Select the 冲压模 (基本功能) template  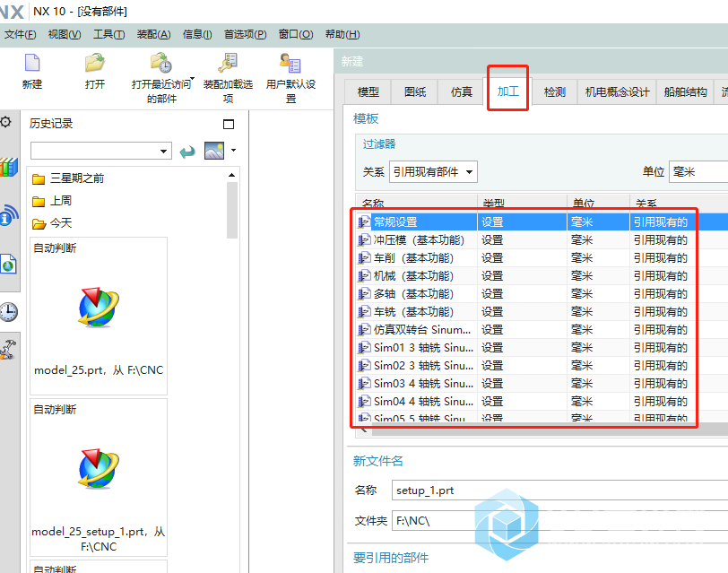tap(542, 240)
